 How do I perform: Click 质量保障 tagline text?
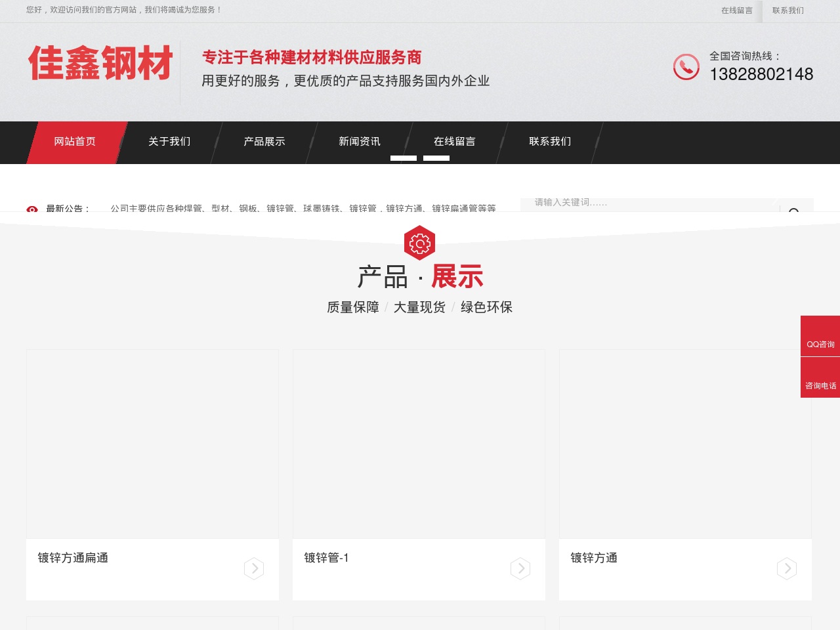pyautogui.click(x=353, y=307)
